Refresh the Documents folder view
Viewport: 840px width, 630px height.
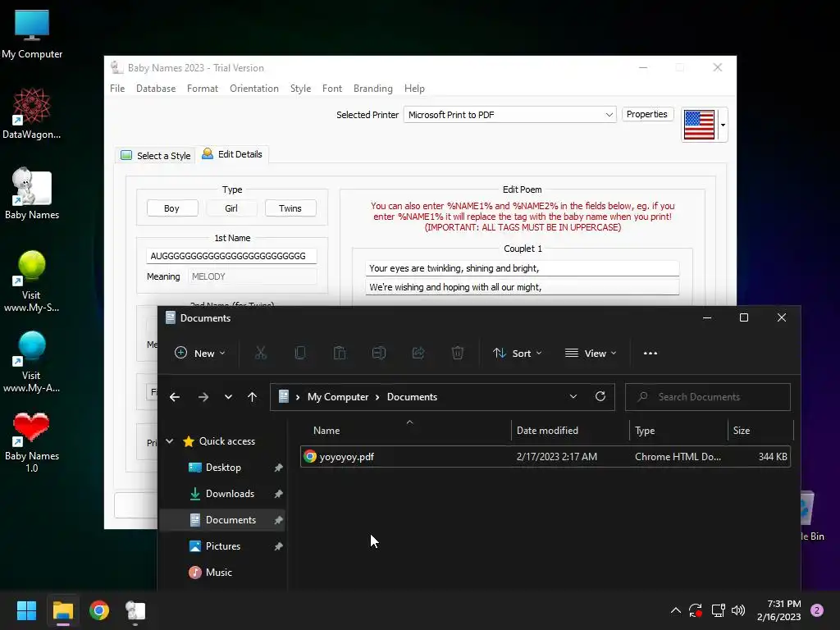pyautogui.click(x=600, y=396)
